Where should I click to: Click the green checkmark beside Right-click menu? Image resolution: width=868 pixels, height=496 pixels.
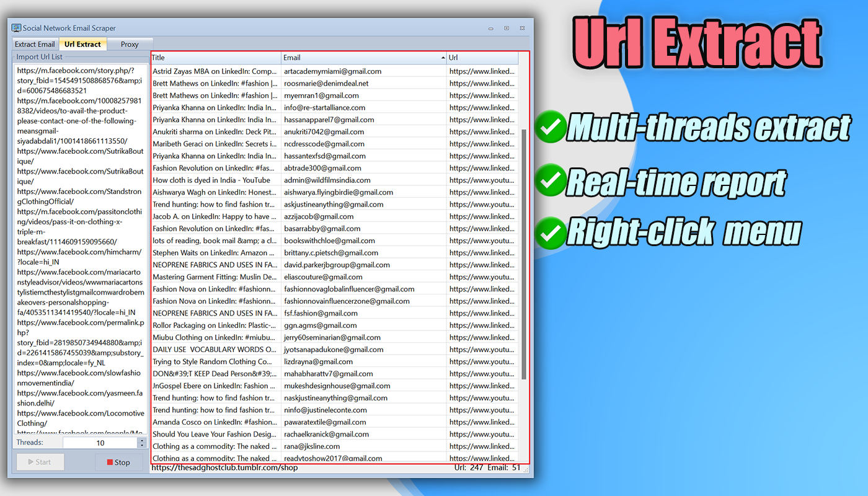(x=549, y=232)
